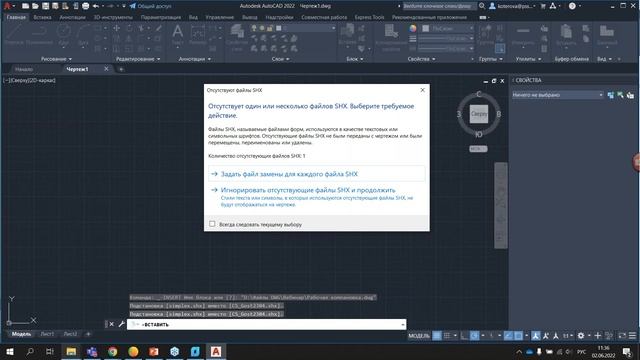Viewport: 640px width, 360px height.
Task: Click the Open file icon in quick access toolbar
Action: [36, 6]
